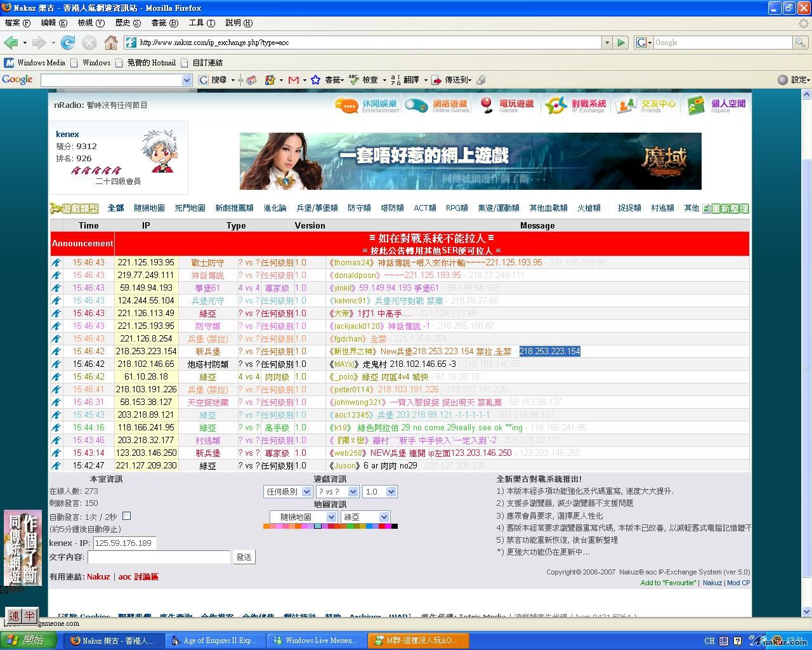Click the 免費的 Hotmail bookmark
812x650 pixels.
pos(152,63)
